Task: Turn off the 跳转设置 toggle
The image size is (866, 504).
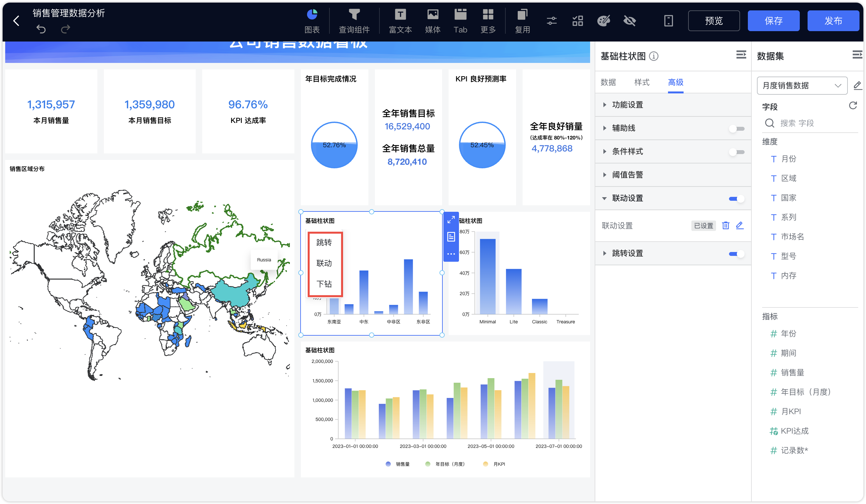Action: tap(736, 254)
